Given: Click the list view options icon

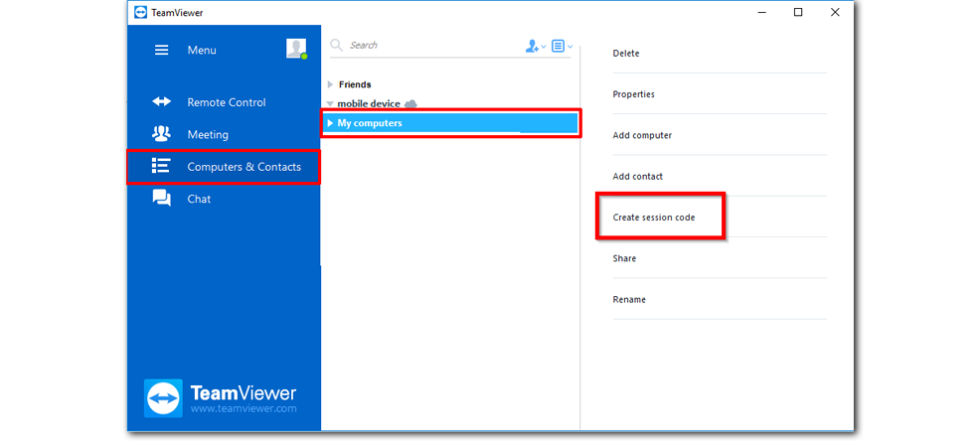Looking at the screenshot, I should tap(559, 46).
